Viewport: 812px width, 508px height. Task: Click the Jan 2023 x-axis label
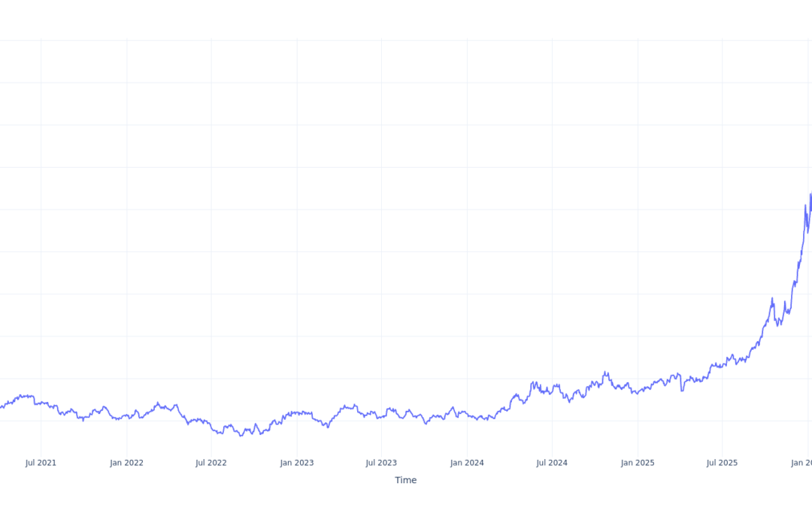(x=297, y=463)
